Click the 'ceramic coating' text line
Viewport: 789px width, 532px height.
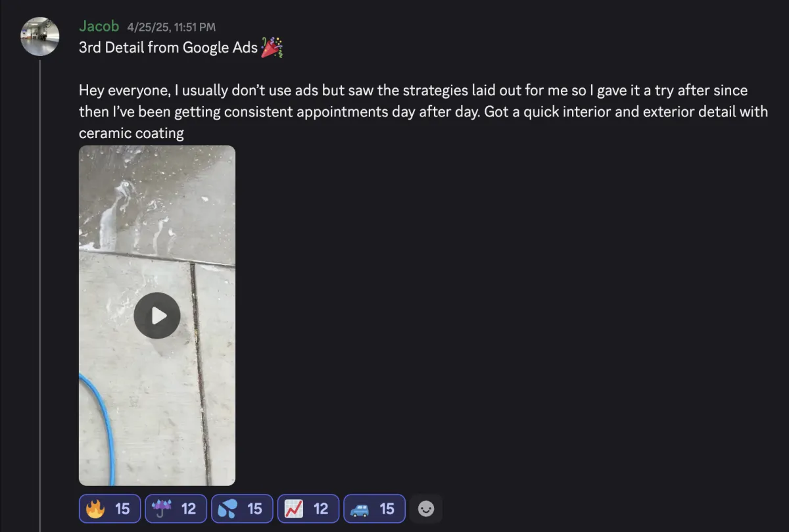131,133
